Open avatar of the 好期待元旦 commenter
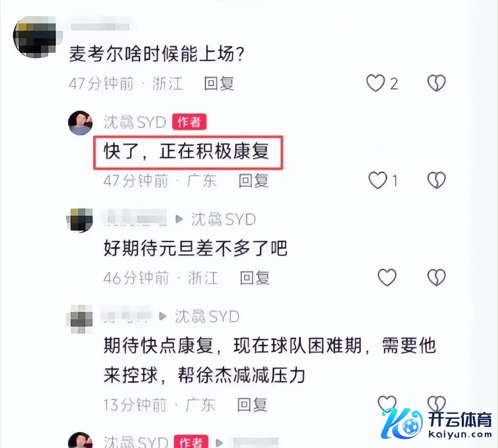498x448 pixels. (x=80, y=220)
